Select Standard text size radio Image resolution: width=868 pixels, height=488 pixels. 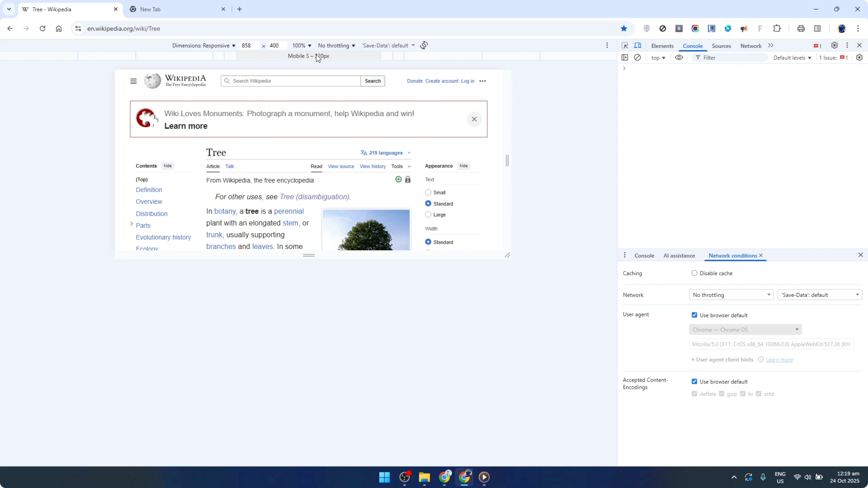428,203
